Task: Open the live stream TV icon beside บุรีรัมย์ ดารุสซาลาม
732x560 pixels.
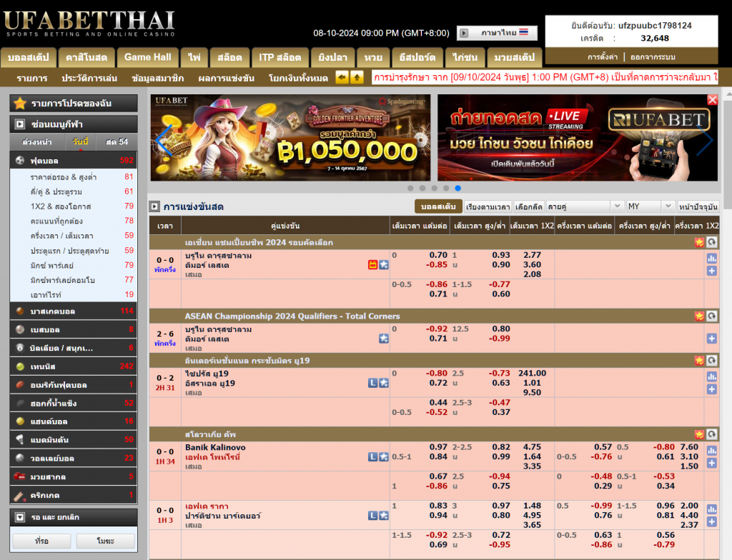Action: [x=372, y=264]
